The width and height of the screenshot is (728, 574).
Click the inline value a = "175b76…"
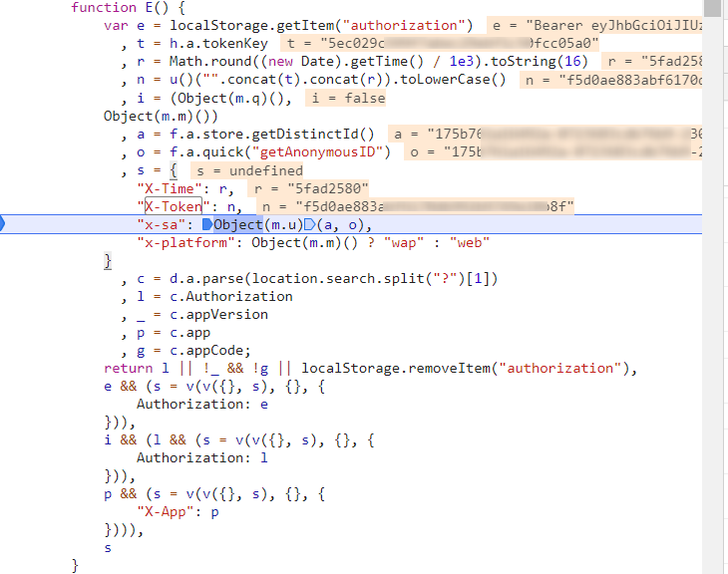[x=546, y=134]
